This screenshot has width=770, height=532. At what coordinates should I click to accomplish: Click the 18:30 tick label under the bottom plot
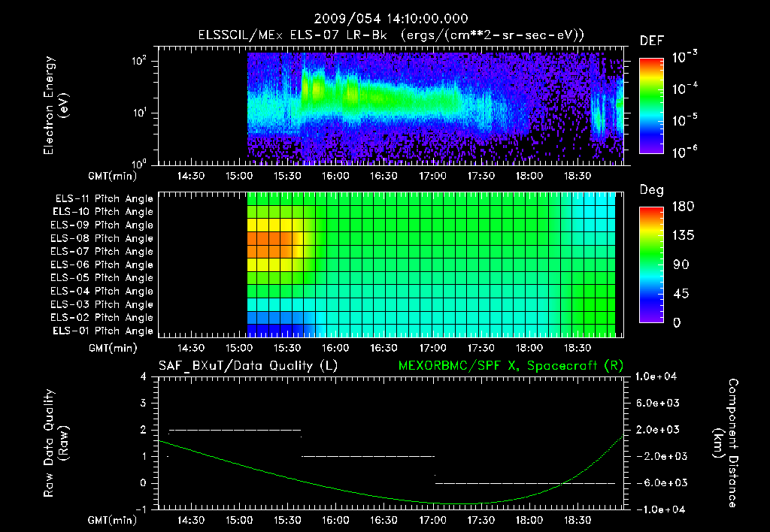(x=577, y=520)
